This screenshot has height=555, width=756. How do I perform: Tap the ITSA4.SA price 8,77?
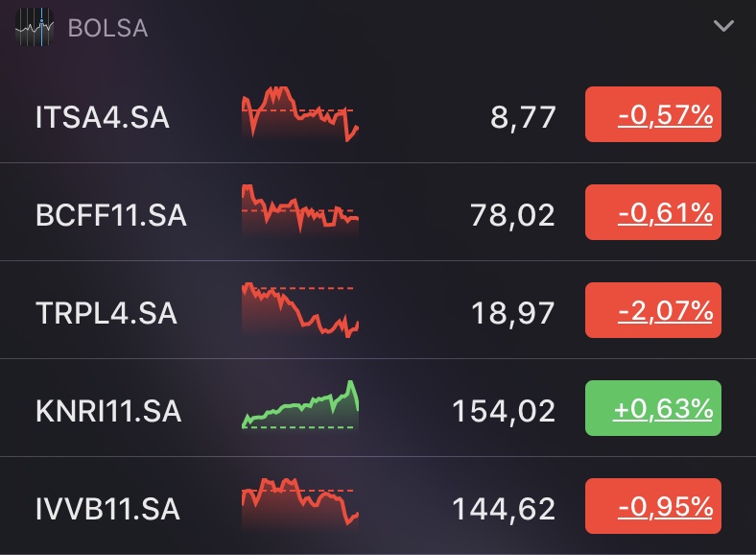523,117
